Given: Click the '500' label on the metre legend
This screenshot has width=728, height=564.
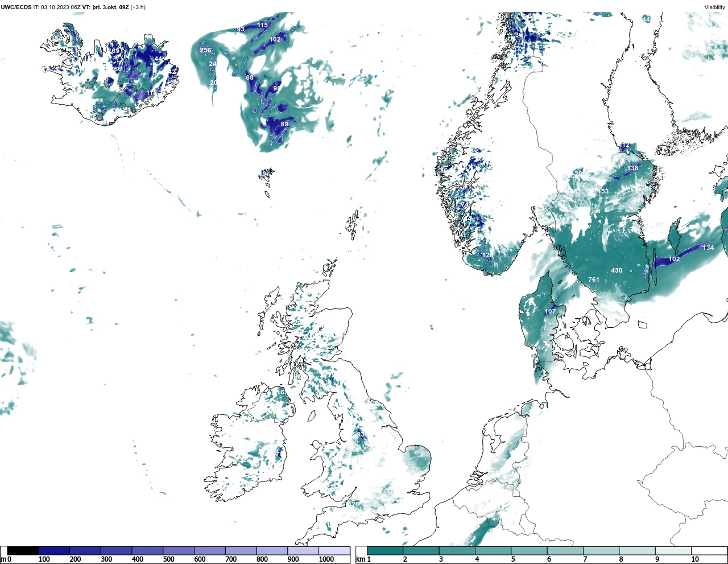Looking at the screenshot, I should point(168,559).
